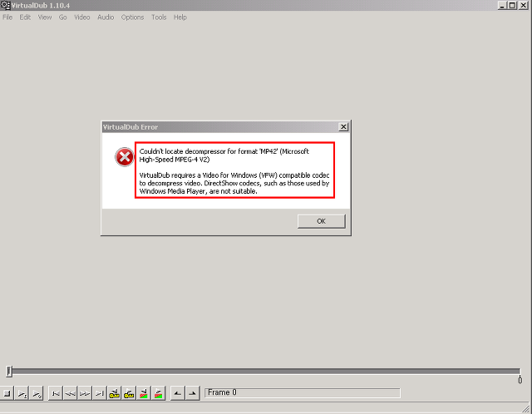Minimize the VirtualDub main window
Screen dimensions: 532x414
[x=502, y=6]
